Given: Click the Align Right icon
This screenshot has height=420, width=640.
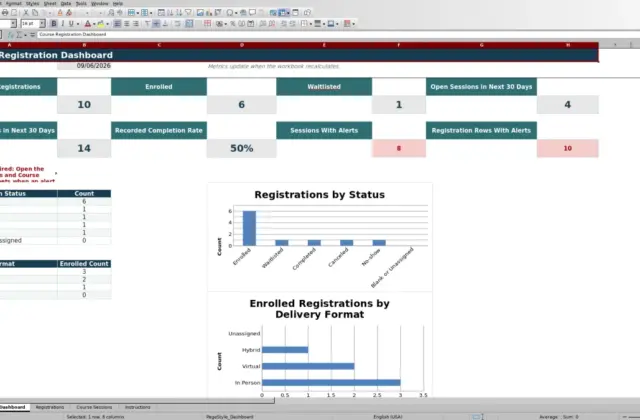Looking at the screenshot, I should coord(136,24).
